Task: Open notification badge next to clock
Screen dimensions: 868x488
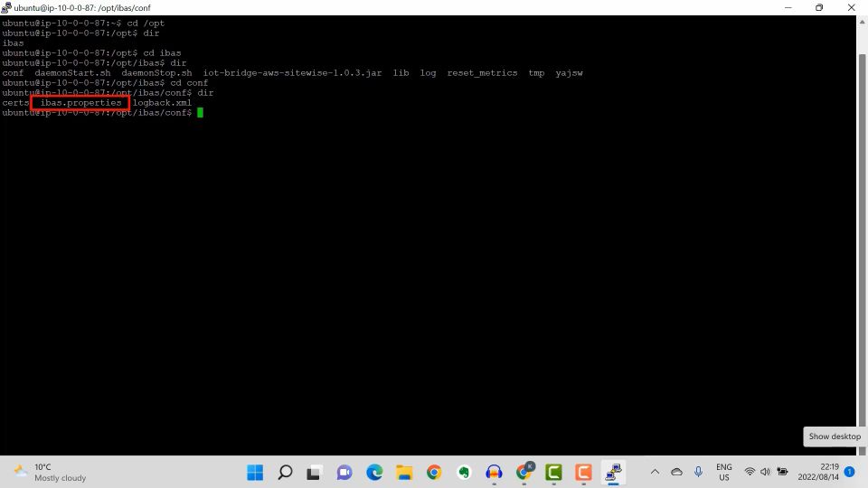Action: point(850,472)
